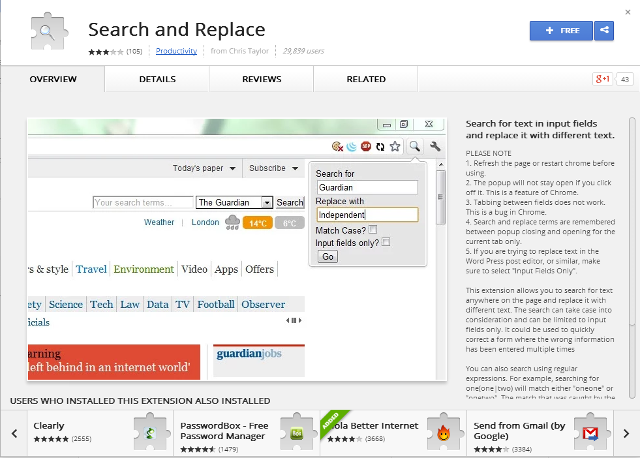Click the 14°C temperature badge
Viewport: 640px width, 458px height.
tap(258, 223)
